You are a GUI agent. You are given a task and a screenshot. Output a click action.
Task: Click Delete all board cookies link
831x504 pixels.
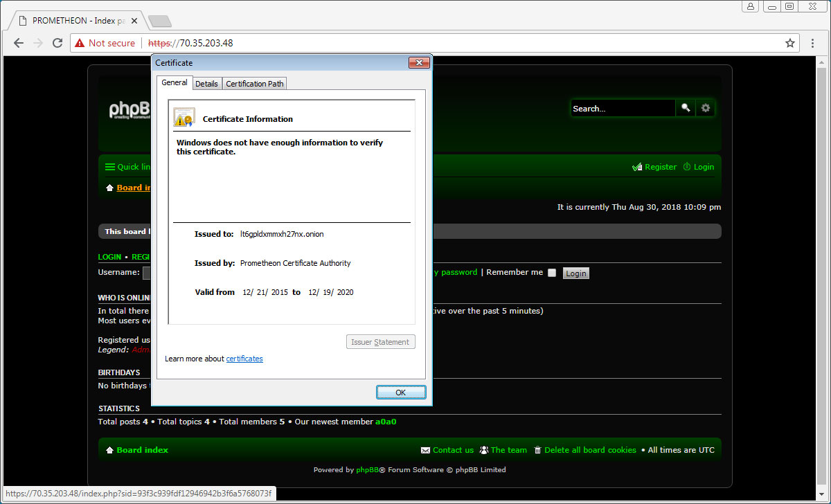point(590,450)
